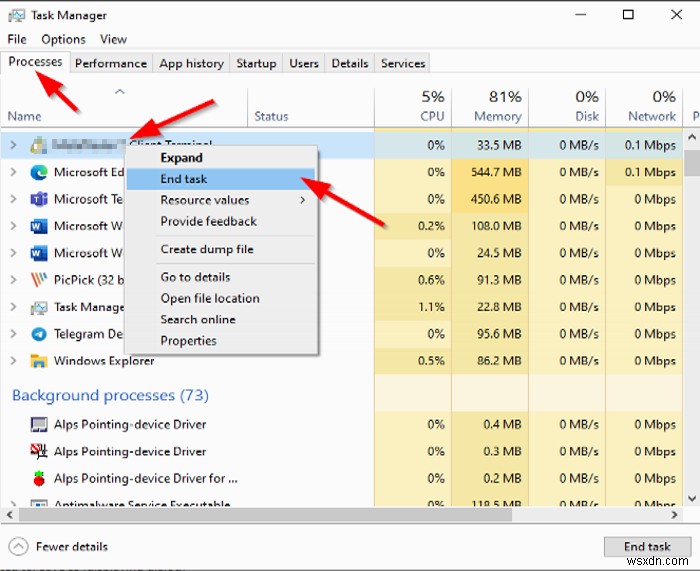Switch to the Services tab

tap(403, 63)
